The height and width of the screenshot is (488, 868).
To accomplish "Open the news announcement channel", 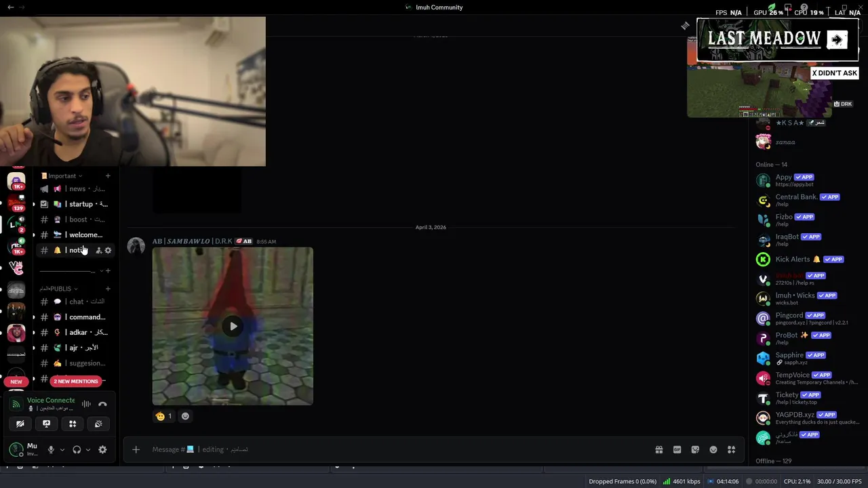I will 76,189.
